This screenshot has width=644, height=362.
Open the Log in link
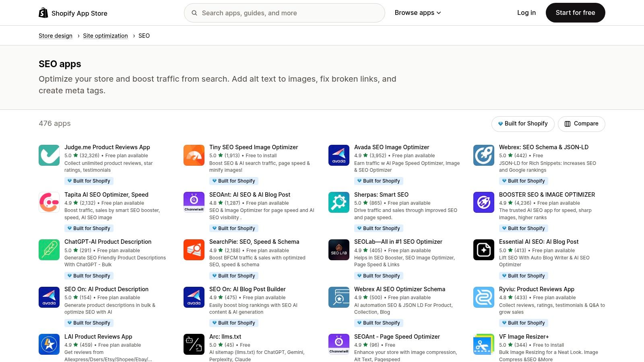(x=526, y=12)
